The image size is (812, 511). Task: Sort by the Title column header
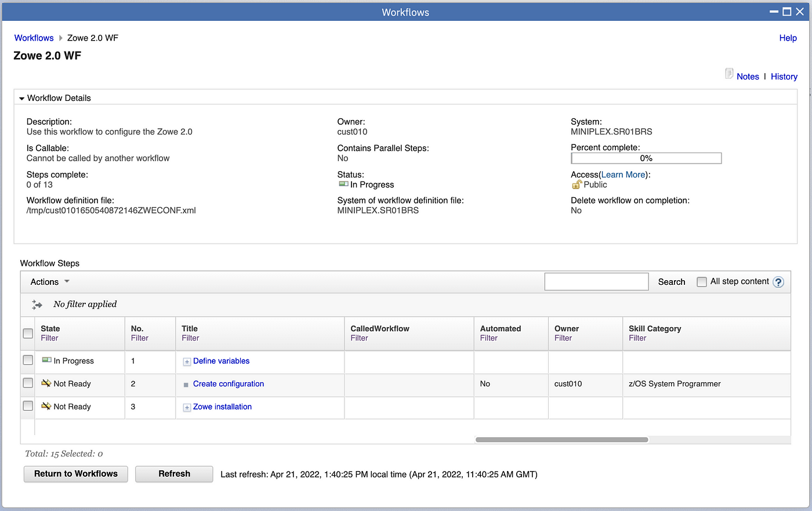(190, 328)
